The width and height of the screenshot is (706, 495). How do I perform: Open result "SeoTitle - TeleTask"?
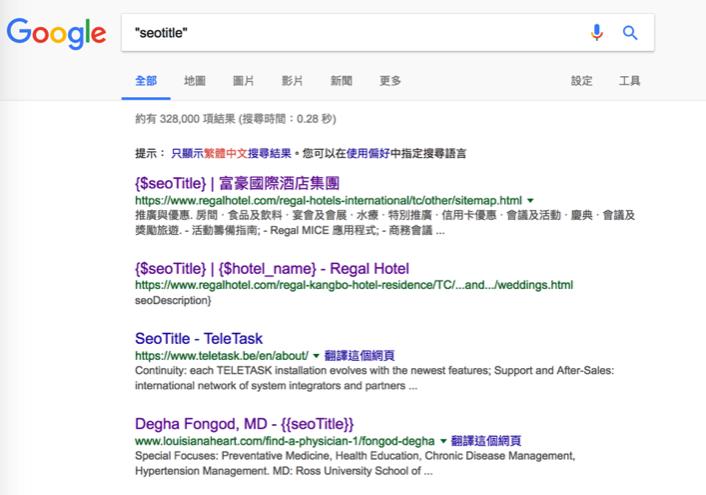pyautogui.click(x=199, y=339)
